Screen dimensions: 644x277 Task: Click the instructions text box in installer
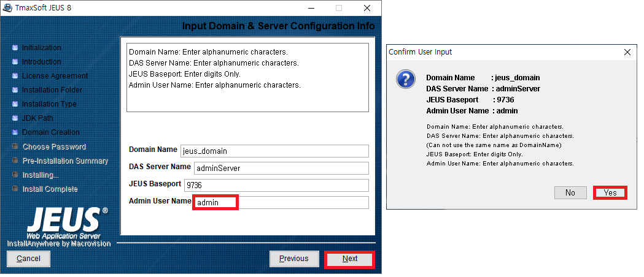247,77
